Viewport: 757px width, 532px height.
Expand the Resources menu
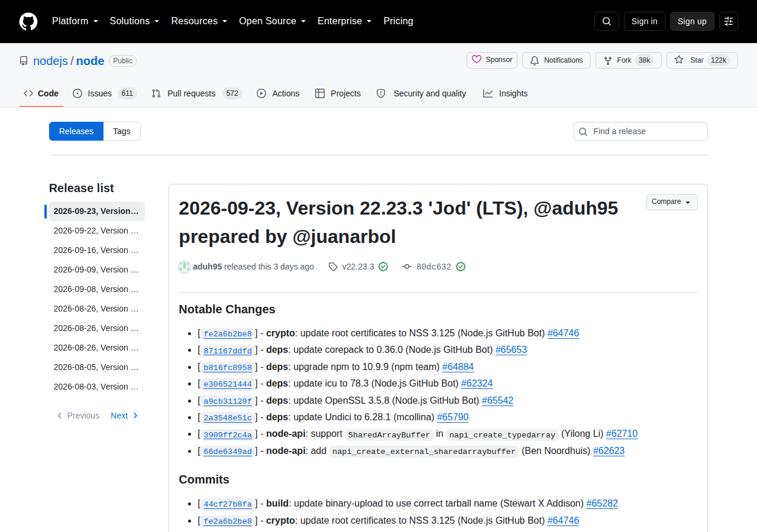(199, 21)
